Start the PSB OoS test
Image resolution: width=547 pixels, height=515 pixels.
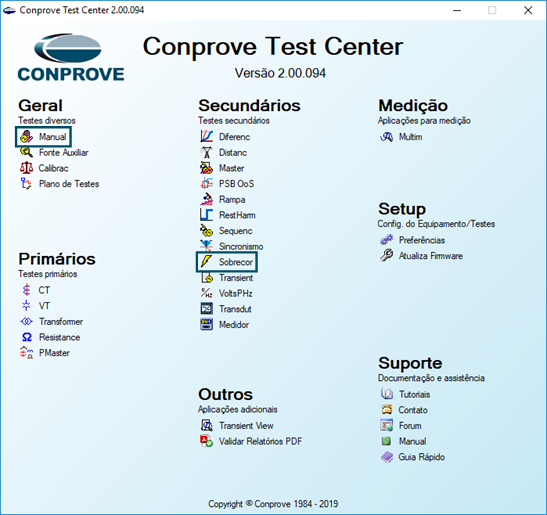[x=236, y=184]
